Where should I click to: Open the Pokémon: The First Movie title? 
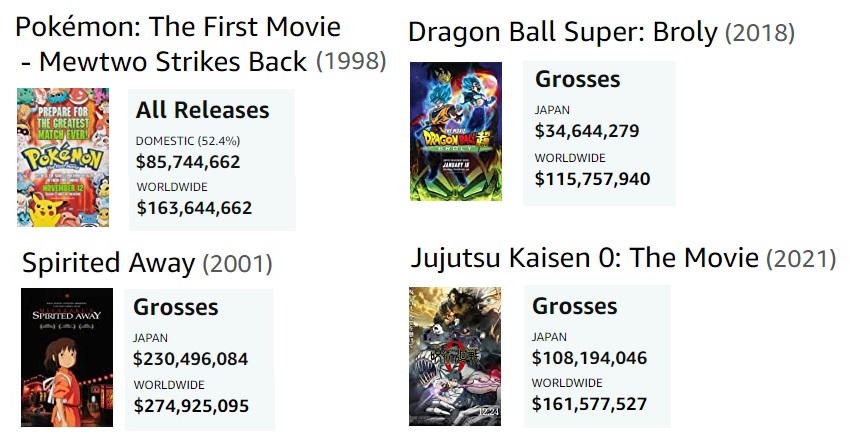[x=178, y=43]
